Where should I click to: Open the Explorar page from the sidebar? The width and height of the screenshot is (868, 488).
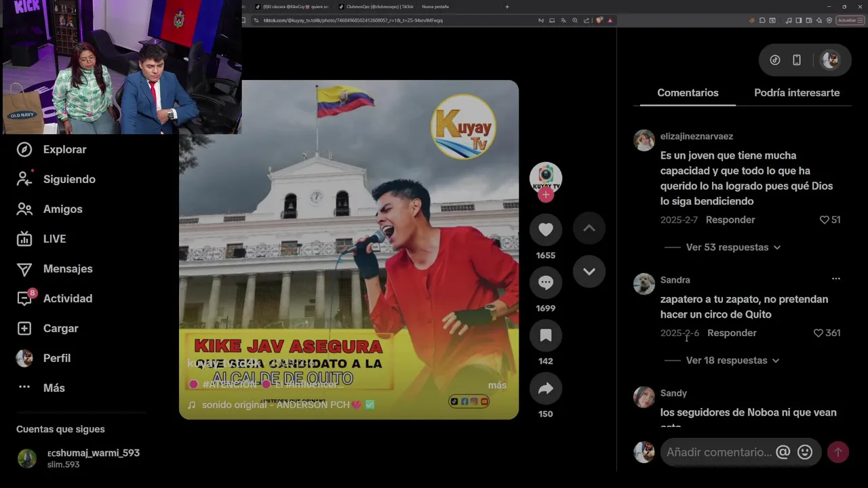click(52, 149)
